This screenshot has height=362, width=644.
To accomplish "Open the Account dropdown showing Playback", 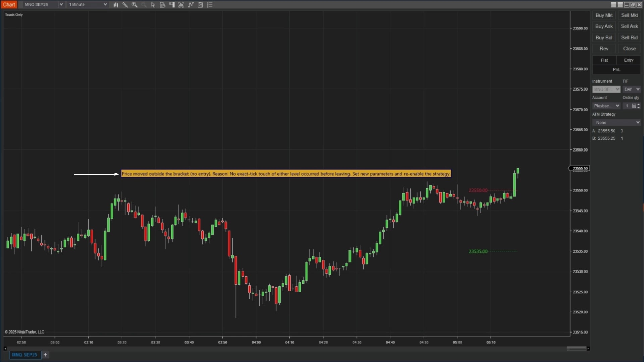I will (606, 106).
